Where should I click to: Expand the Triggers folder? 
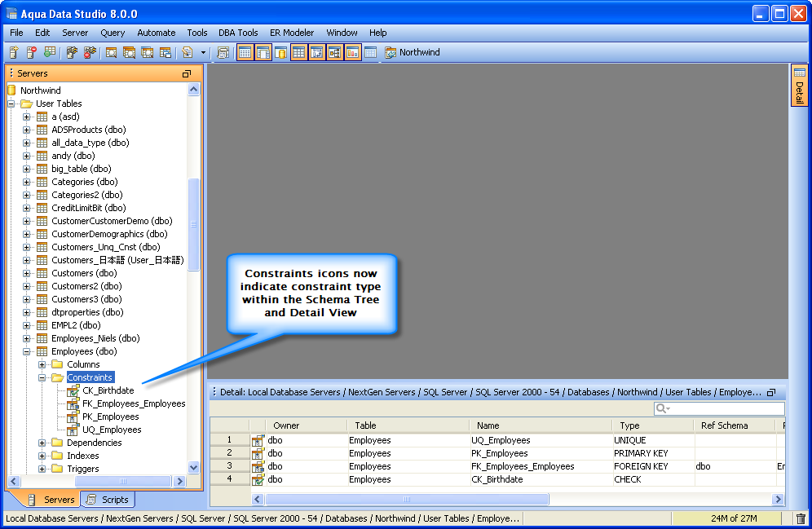click(x=42, y=469)
